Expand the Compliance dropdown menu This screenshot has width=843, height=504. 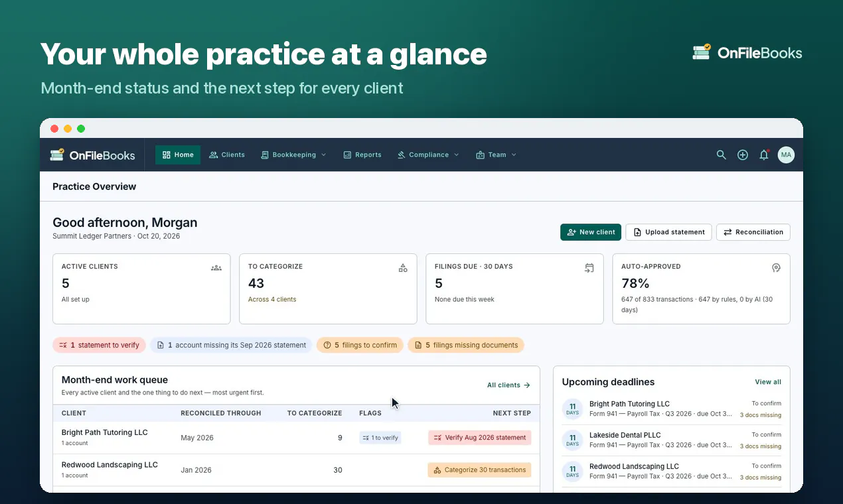[428, 155]
